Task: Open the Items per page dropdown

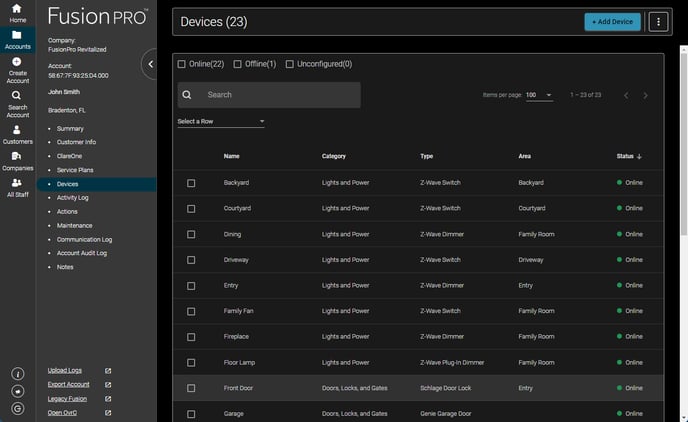Action: point(539,95)
